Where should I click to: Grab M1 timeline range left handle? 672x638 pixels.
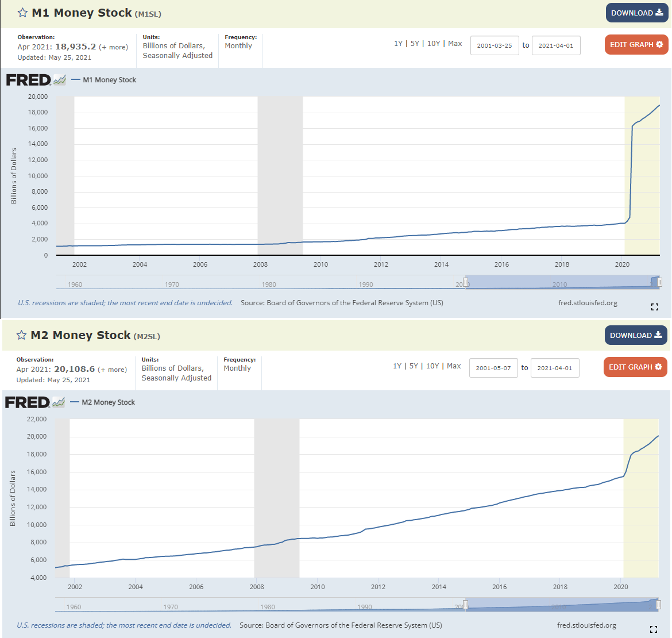466,282
